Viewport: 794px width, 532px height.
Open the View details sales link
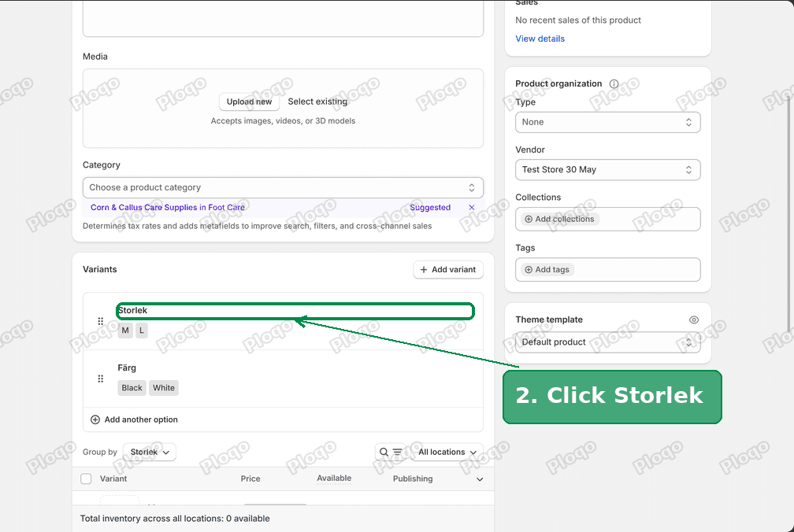click(540, 39)
